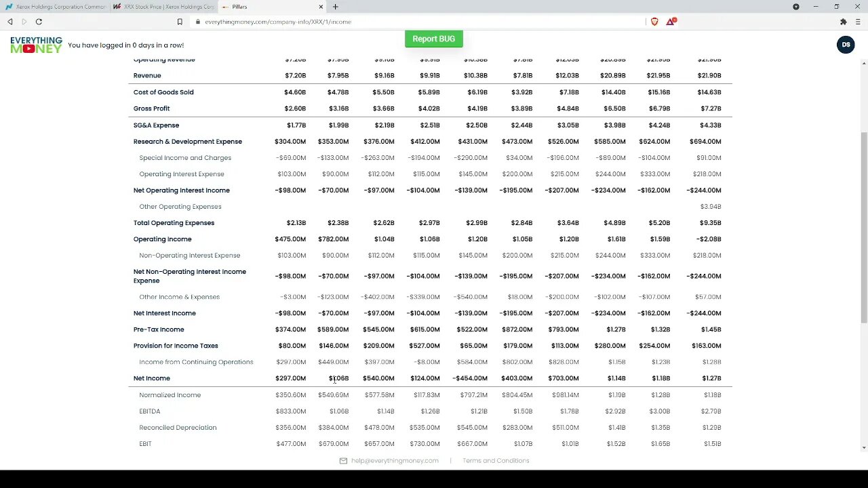
Task: Click the $694.00M R&D expense value
Action: point(705,142)
